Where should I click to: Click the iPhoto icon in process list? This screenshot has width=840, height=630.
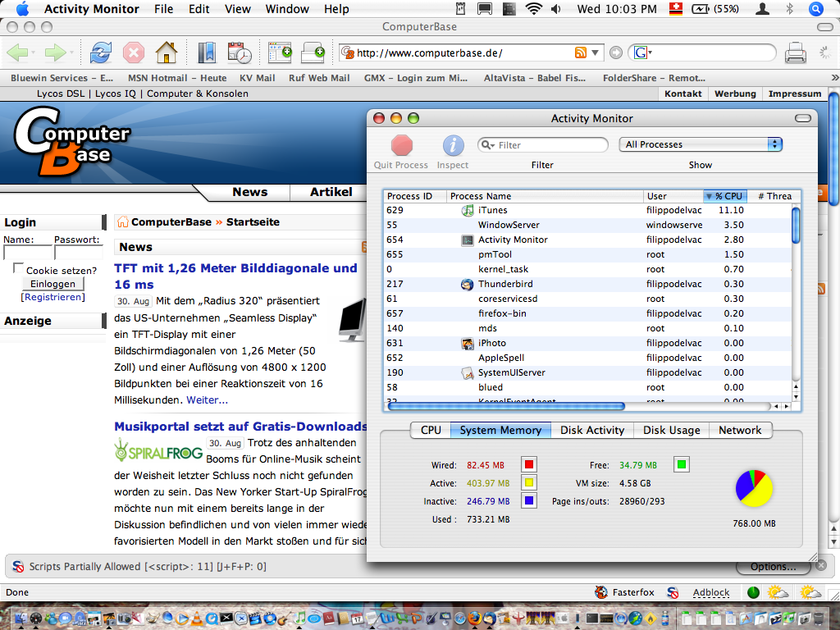(467, 343)
